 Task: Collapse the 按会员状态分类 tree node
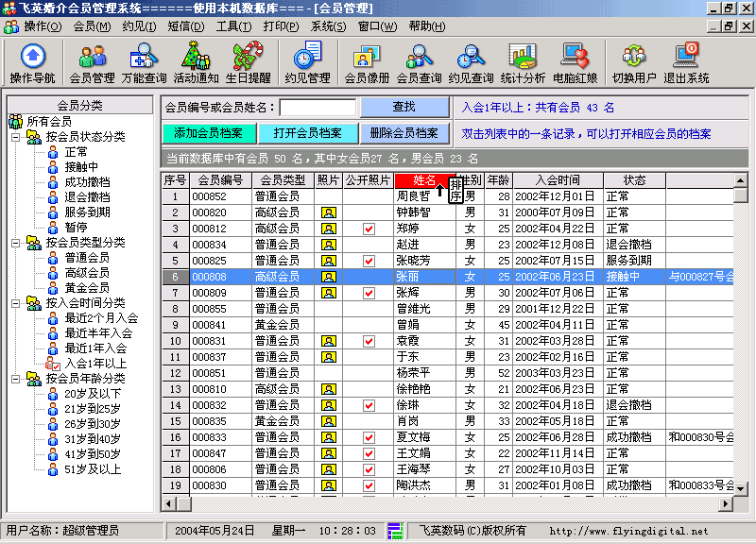click(x=18, y=137)
